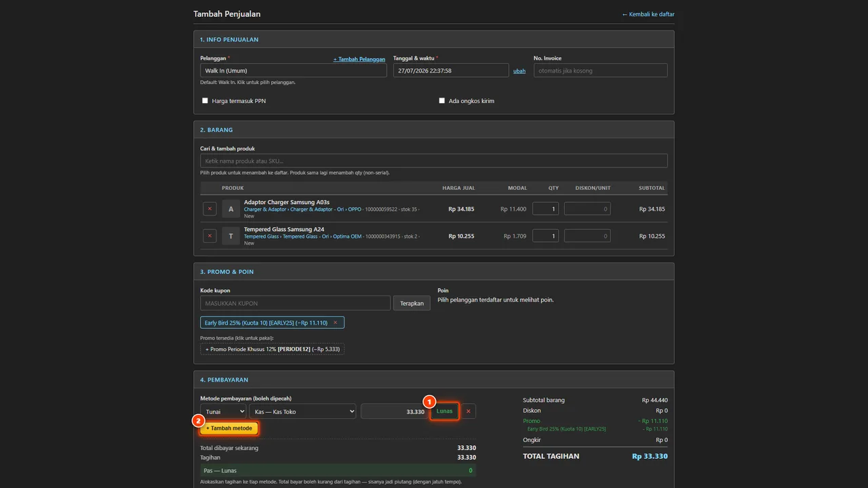868x488 pixels.
Task: Click the Adaptor Charger product thumbnail A
Action: pyautogui.click(x=231, y=209)
